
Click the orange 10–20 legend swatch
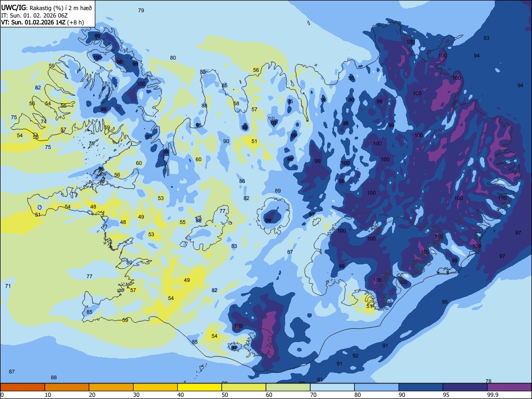(67, 387)
